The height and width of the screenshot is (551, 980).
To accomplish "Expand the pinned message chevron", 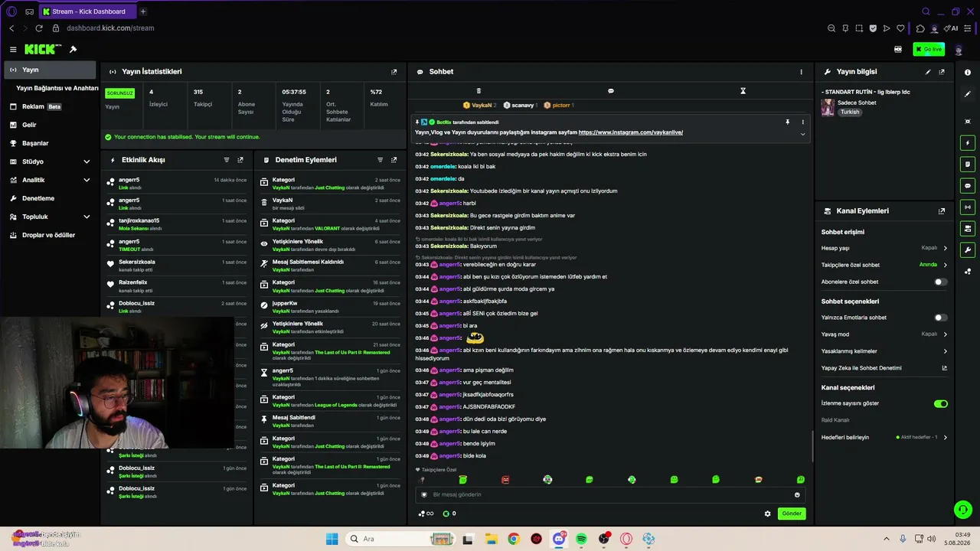I will tap(802, 134).
